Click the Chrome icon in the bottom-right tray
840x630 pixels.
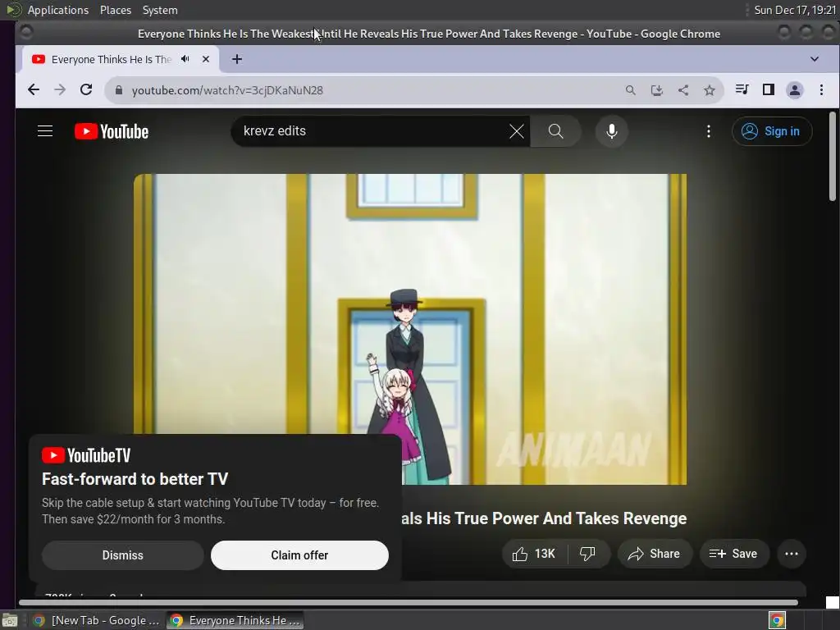coord(777,620)
